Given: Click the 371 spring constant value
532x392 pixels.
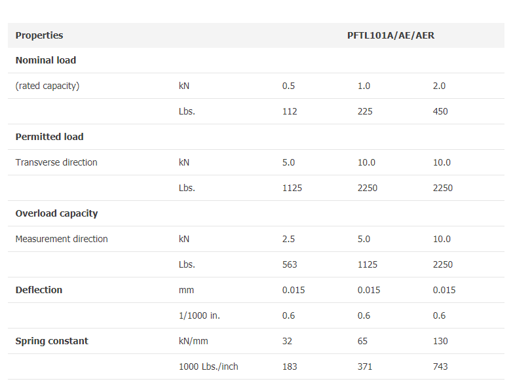Looking at the screenshot, I should pos(365,366).
